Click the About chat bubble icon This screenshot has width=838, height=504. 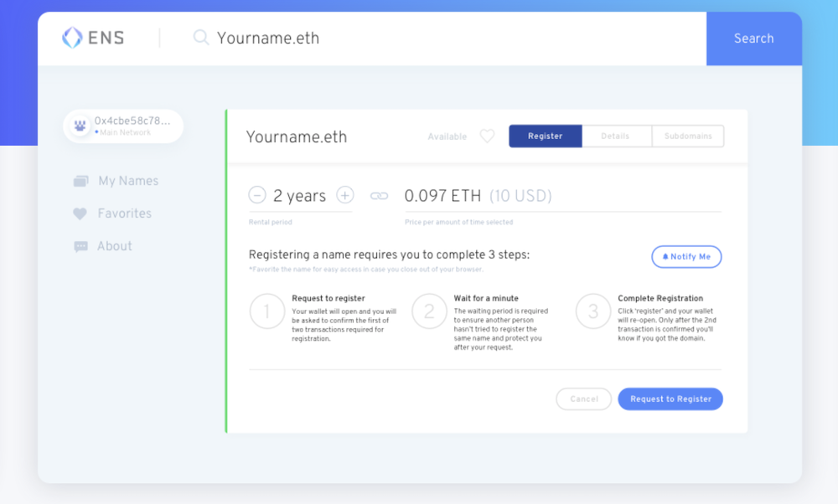[x=80, y=246]
